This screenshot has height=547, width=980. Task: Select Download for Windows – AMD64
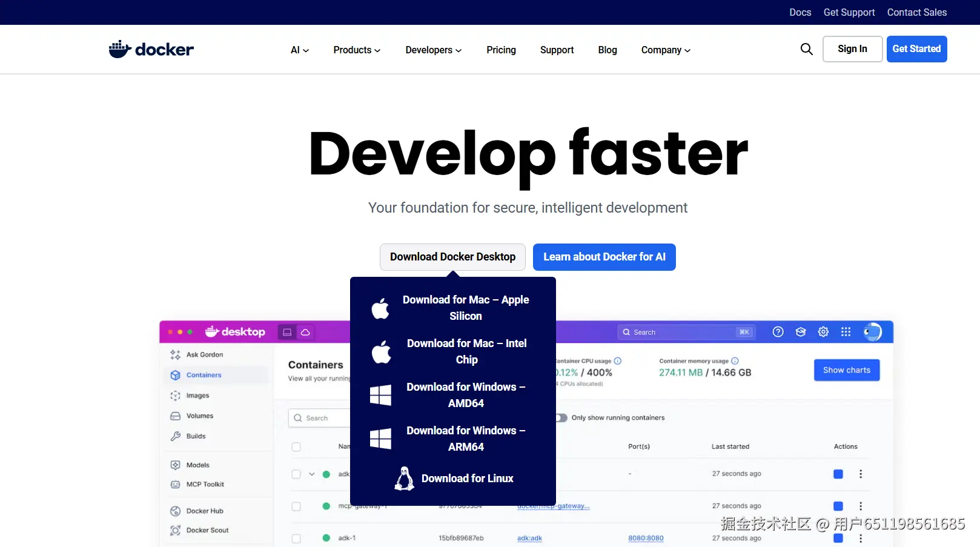[x=453, y=395]
